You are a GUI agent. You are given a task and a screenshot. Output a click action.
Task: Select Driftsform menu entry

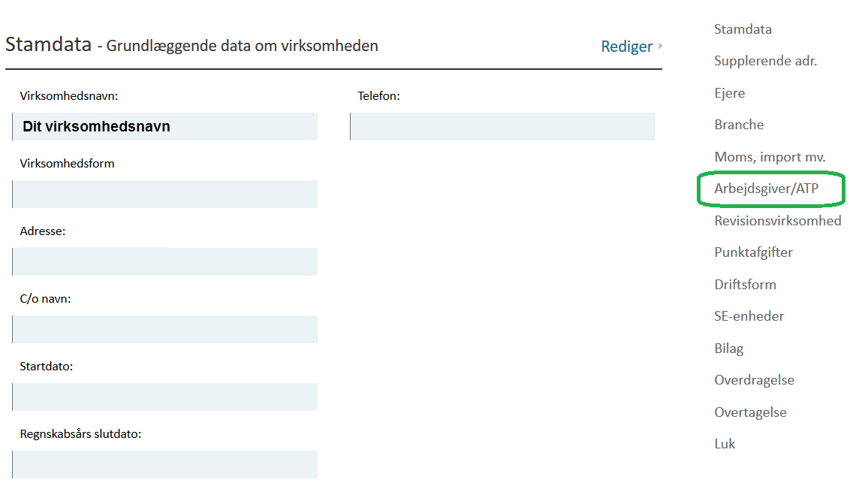click(x=745, y=285)
